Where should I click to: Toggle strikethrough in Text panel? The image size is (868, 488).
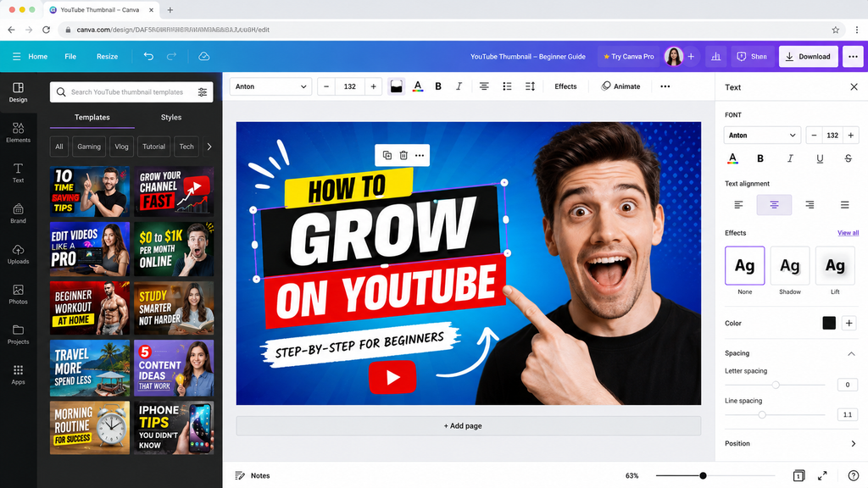848,158
